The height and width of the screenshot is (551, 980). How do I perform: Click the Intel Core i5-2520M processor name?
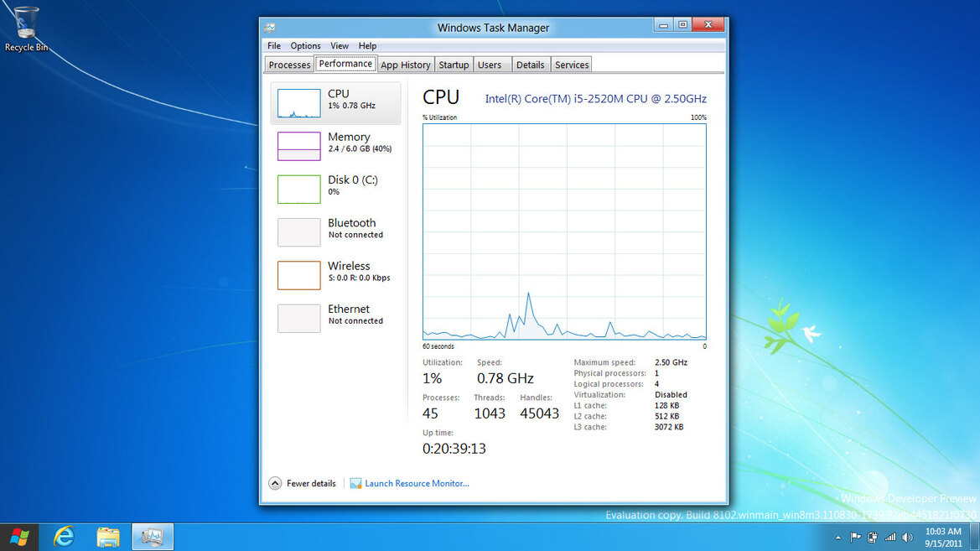pyautogui.click(x=595, y=99)
